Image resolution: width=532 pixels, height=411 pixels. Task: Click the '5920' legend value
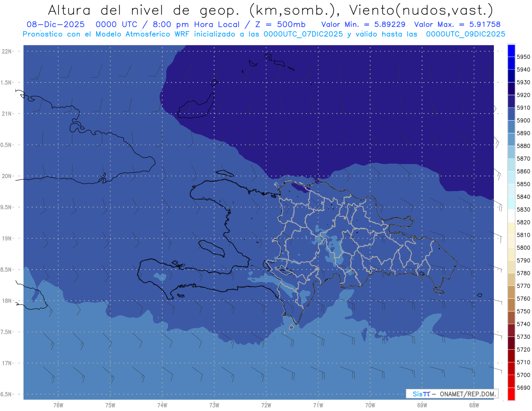pyautogui.click(x=524, y=95)
